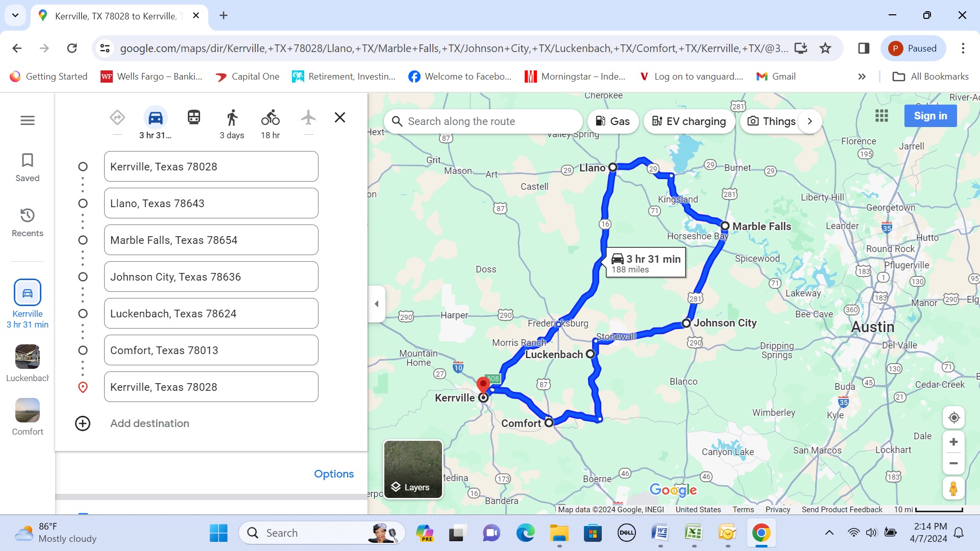The image size is (980, 551).
Task: Click the Add destination plus icon
Action: (83, 423)
